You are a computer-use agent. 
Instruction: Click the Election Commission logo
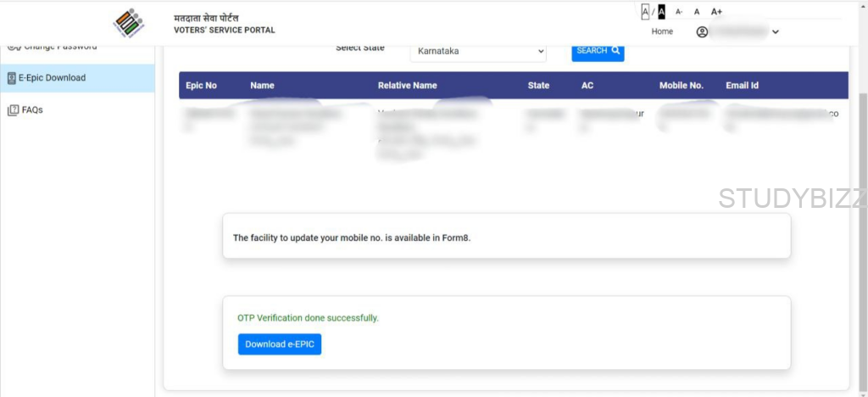[129, 23]
